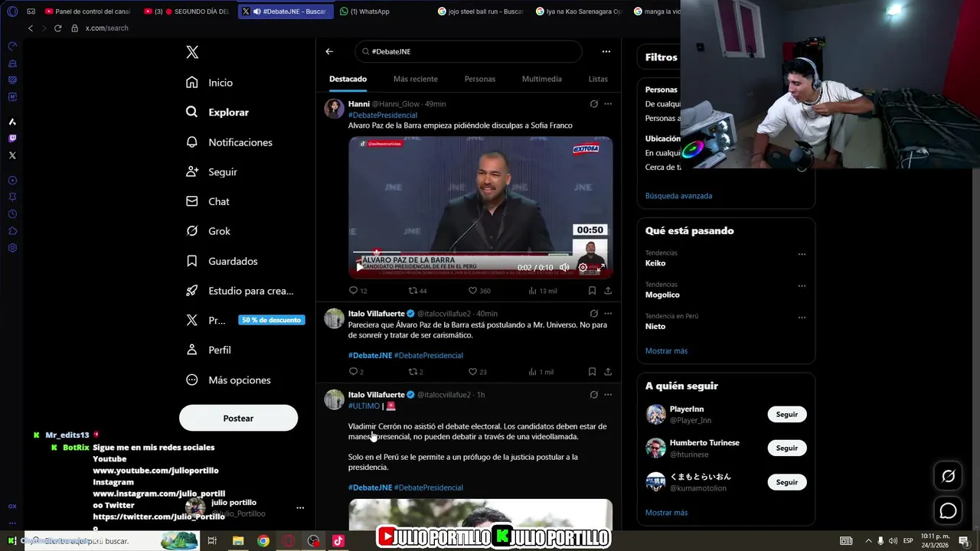Screen dimensions: 980x551
Task: Open julio portillo account menu dots
Action: pos(300,507)
